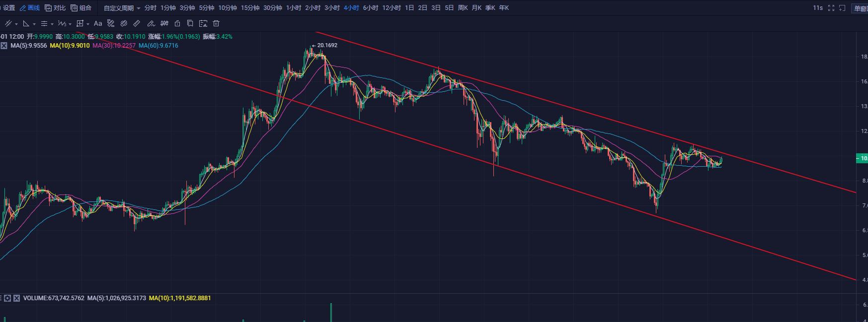Click the blue MA(60):9.6716 label
Viewport: 868px width, 322px height.
click(x=158, y=46)
